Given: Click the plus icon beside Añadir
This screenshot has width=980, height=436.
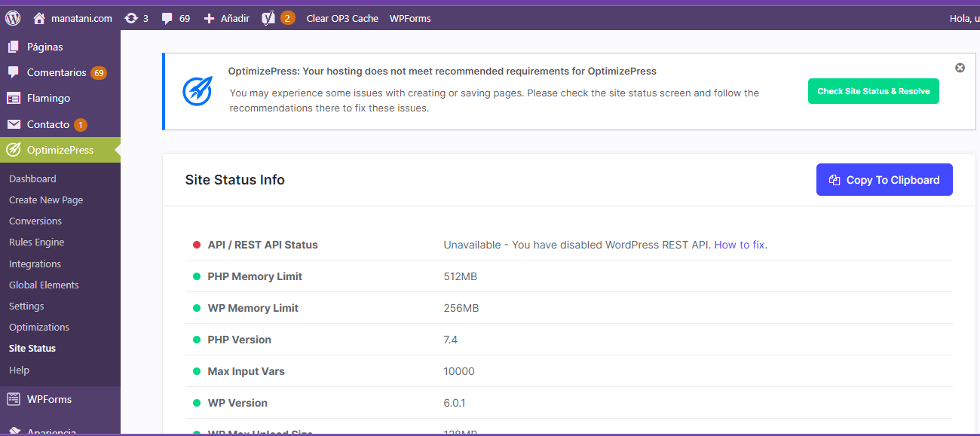Looking at the screenshot, I should click(x=210, y=18).
